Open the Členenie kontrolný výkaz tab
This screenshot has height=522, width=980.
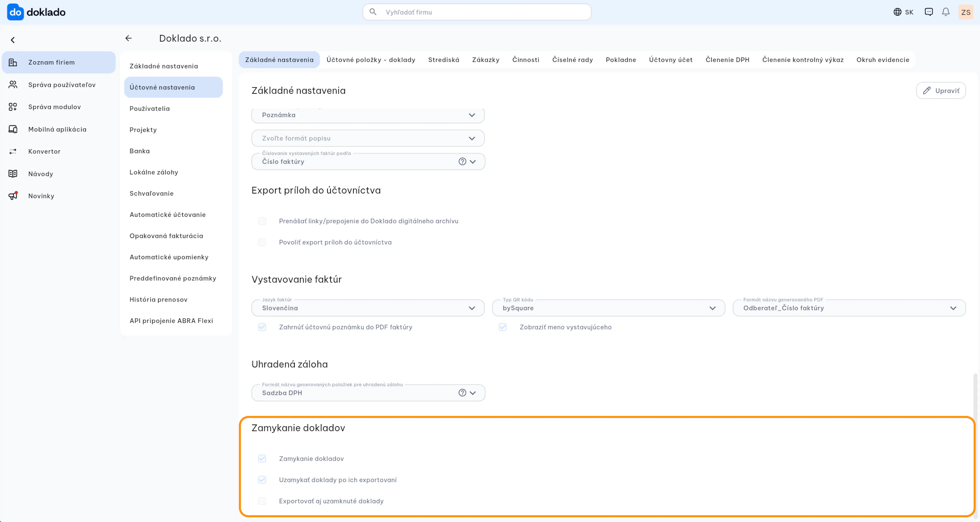pyautogui.click(x=803, y=60)
